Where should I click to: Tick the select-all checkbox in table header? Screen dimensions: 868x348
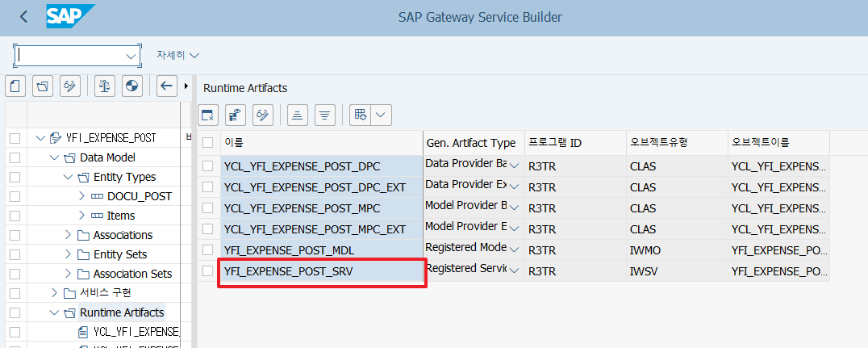[207, 143]
